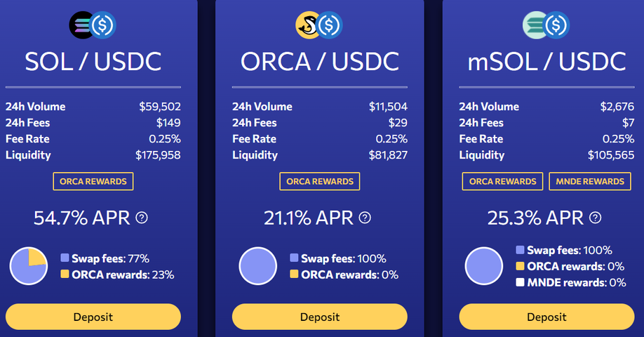Click the mSOL token logo icon
Screen dimensions: 644x337
(535, 25)
